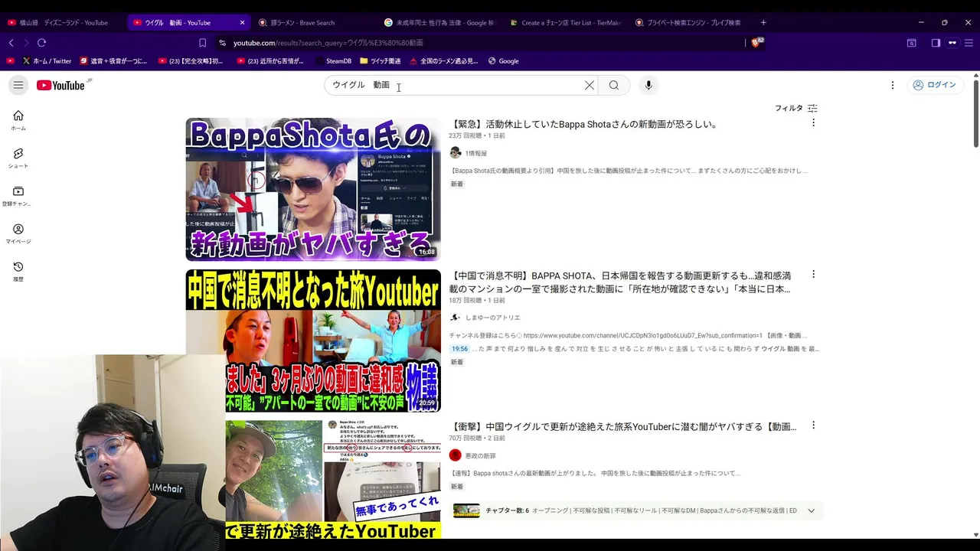Screen dimensions: 980x551
Task: Open (23)【完全攻略】 bookmark
Action: [190, 61]
